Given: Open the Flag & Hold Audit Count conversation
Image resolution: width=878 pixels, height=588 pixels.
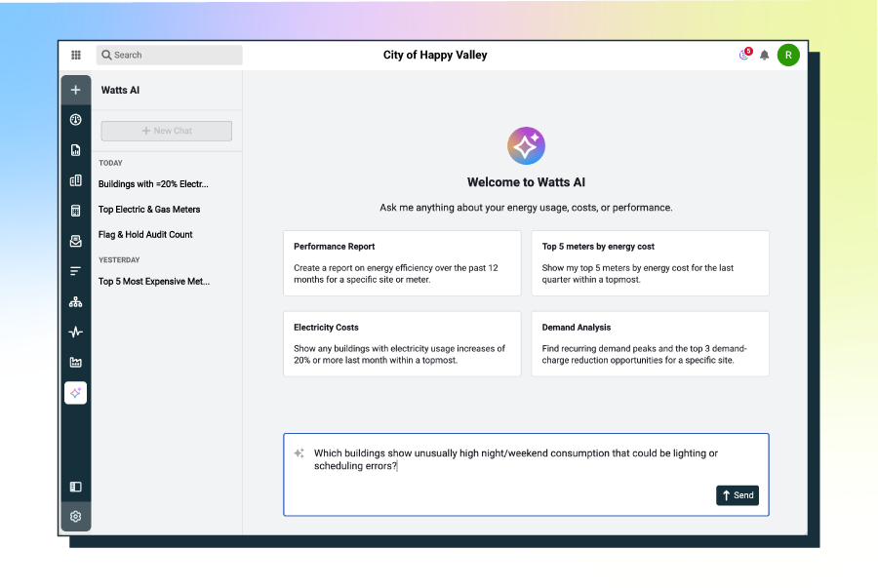Looking at the screenshot, I should pos(144,234).
